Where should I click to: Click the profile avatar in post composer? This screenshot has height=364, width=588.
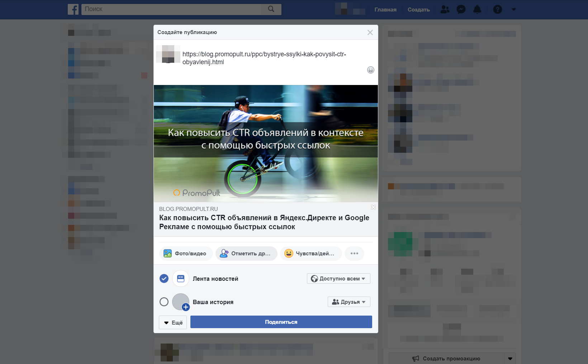[x=168, y=54]
